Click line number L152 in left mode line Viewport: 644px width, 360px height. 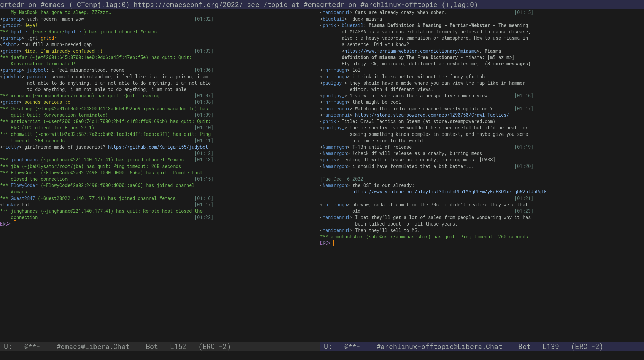[178, 347]
